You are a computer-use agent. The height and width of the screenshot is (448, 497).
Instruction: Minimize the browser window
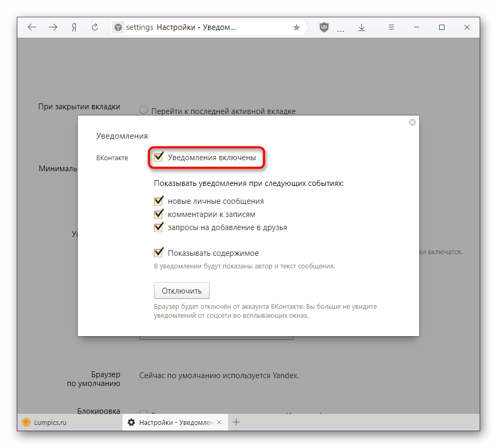[417, 27]
